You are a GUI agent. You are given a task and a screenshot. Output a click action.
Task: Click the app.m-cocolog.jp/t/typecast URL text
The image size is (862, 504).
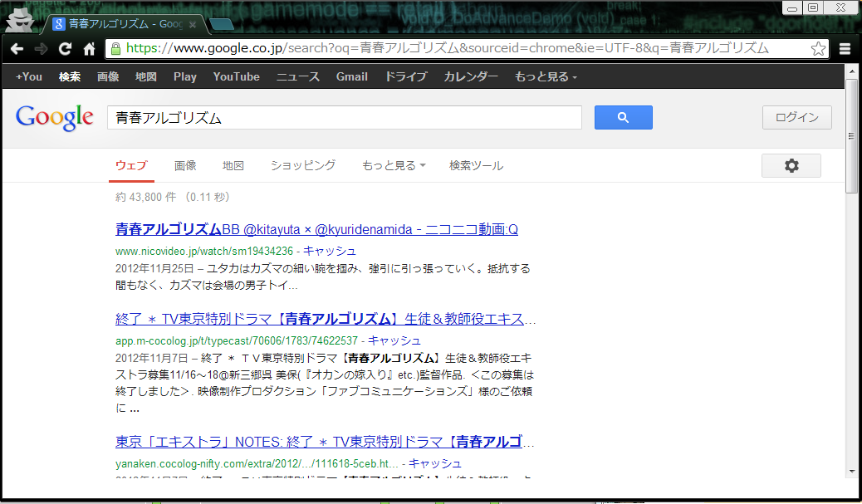pyautogui.click(x=237, y=340)
